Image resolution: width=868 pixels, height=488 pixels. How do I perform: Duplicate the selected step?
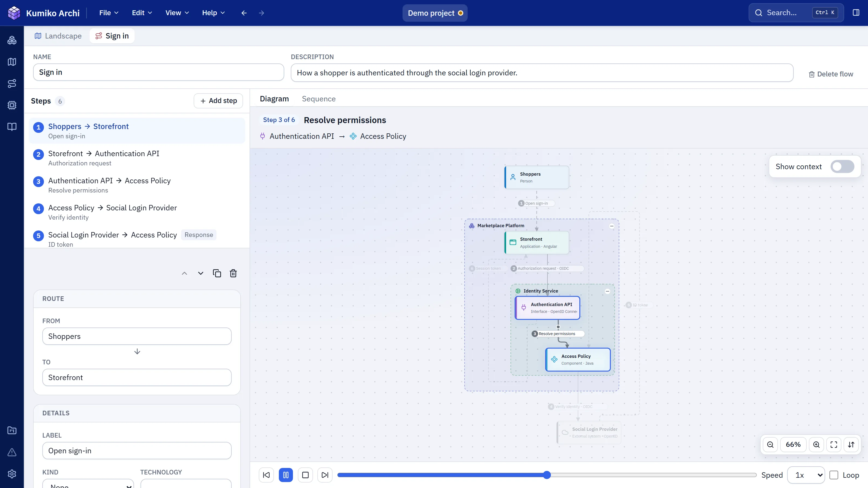tap(217, 273)
